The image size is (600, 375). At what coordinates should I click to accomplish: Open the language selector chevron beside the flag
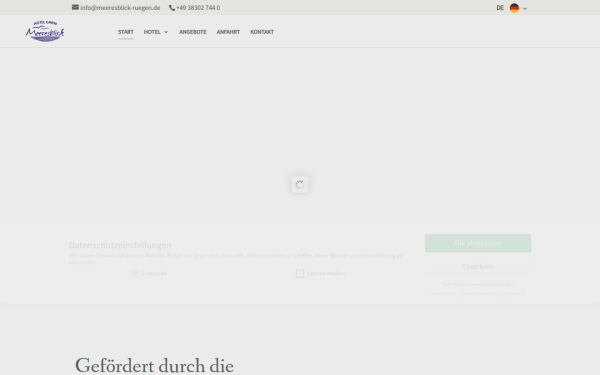point(525,8)
